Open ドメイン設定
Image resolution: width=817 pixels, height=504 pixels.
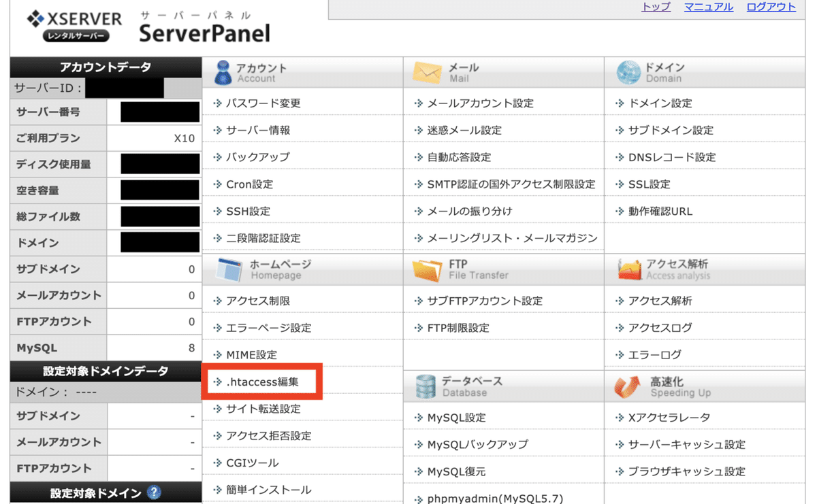(x=660, y=103)
